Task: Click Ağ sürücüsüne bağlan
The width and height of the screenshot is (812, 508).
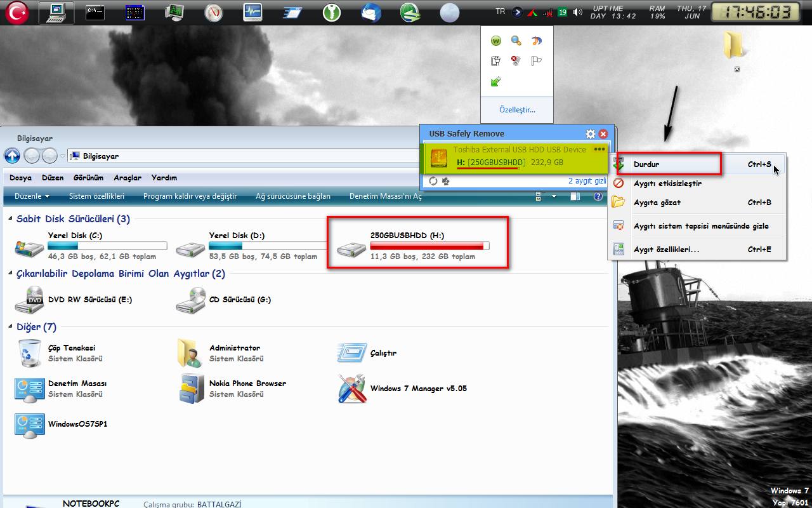Action: [293, 196]
